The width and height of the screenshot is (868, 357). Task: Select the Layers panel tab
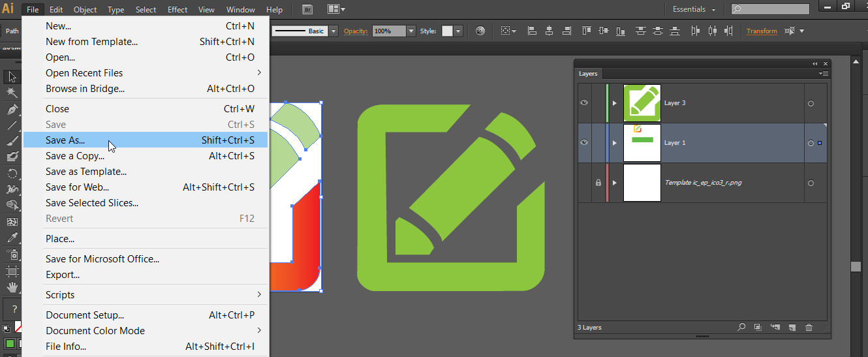(588, 74)
